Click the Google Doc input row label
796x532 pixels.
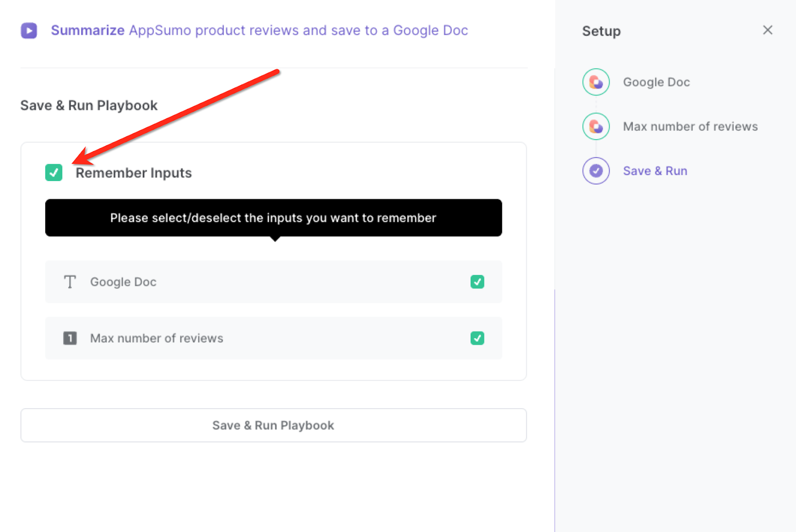(x=123, y=282)
